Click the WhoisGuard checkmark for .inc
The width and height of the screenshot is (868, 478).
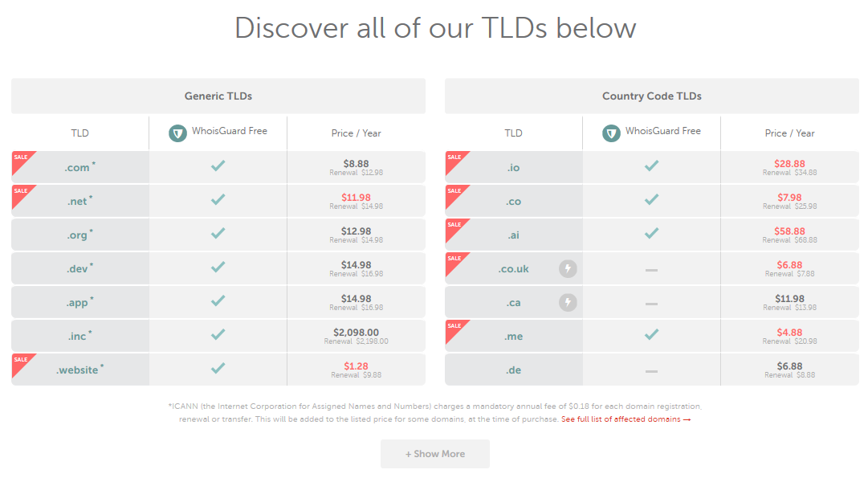click(218, 334)
